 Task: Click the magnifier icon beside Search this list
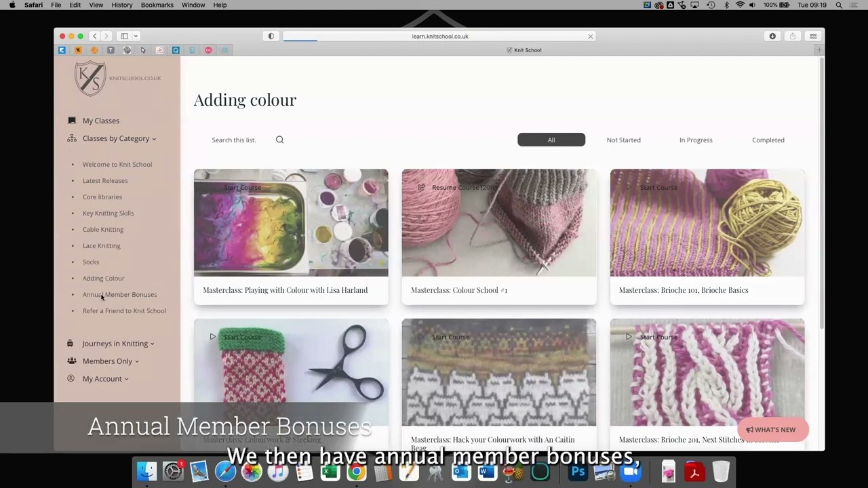point(279,140)
